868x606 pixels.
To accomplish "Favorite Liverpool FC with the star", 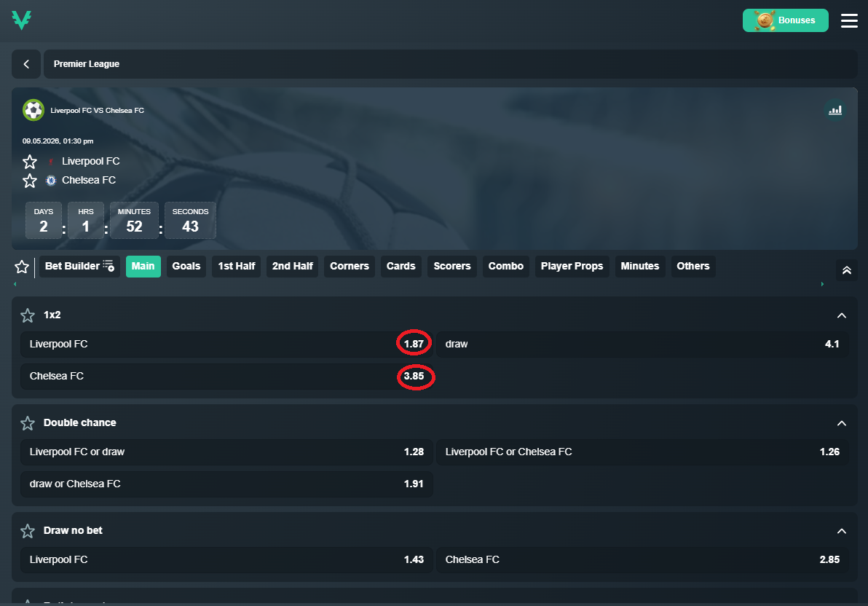I will 30,162.
